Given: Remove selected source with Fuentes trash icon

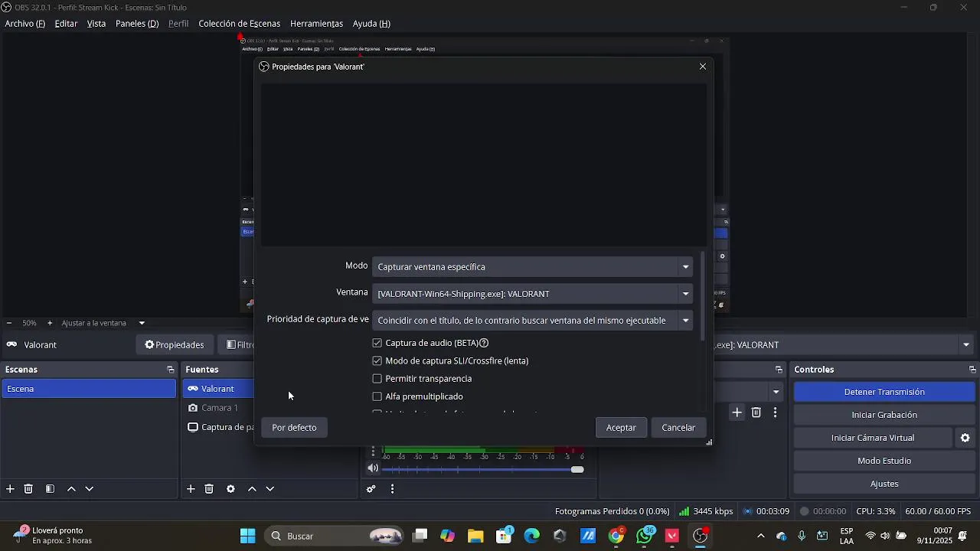Looking at the screenshot, I should (x=209, y=489).
